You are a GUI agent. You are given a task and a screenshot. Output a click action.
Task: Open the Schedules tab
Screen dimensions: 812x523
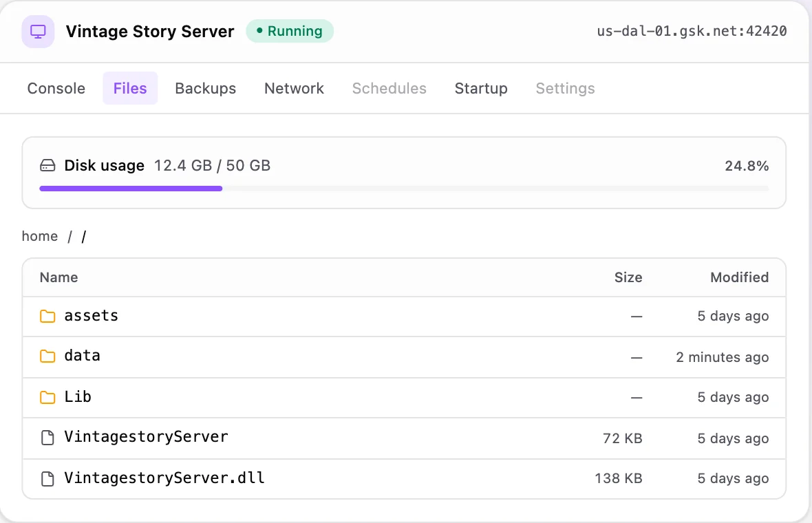click(389, 88)
